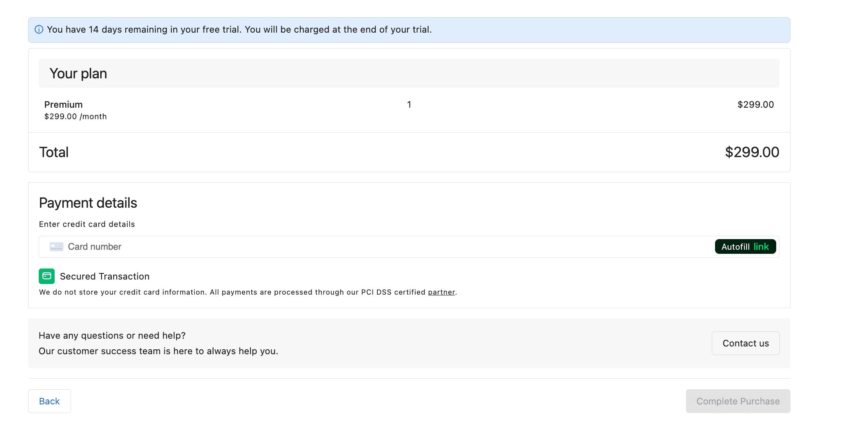Click the free trial notice text
Screen dimensions: 868x435
click(239, 29)
